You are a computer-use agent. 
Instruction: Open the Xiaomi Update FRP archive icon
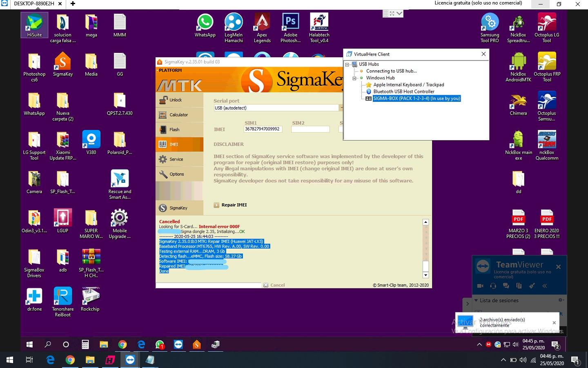pos(62,146)
